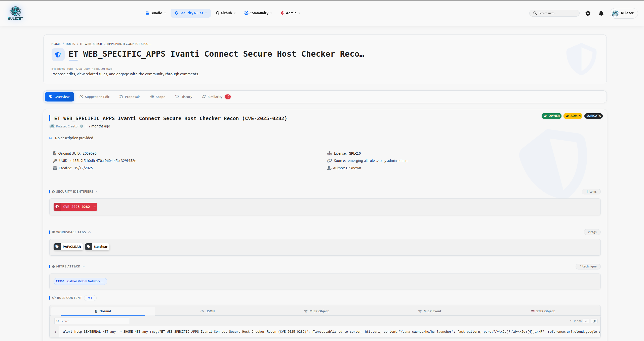Click the Rulezet Creator link
This screenshot has height=341, width=644.
(x=67, y=126)
